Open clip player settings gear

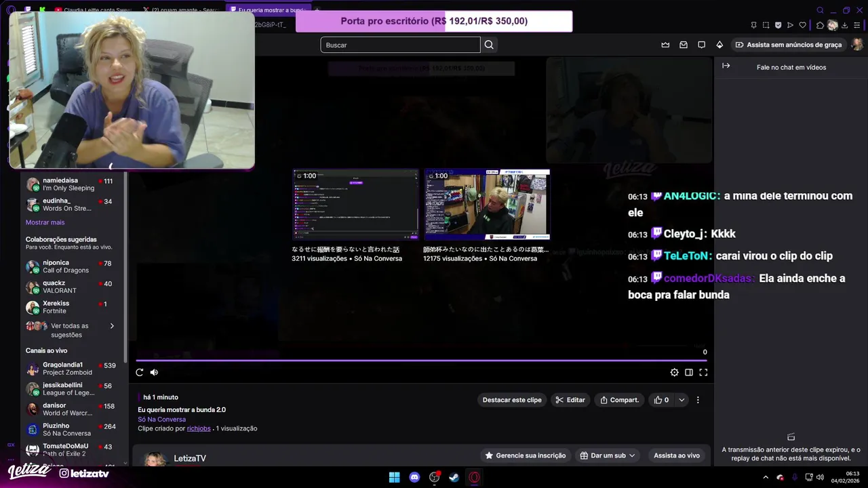674,372
